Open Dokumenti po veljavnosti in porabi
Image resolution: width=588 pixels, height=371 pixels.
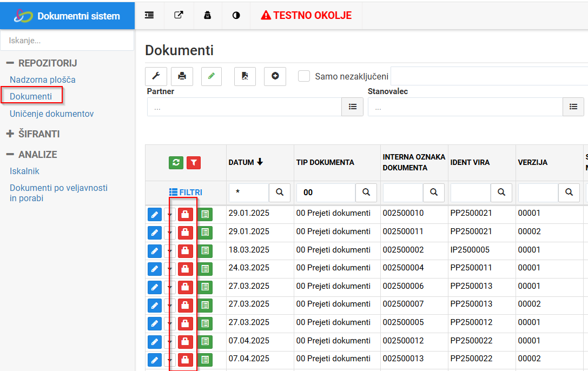(x=58, y=193)
